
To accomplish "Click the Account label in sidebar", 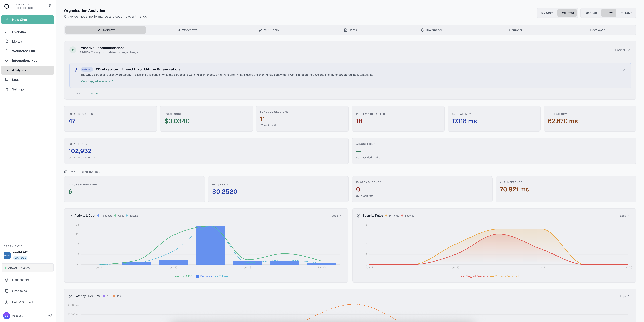I will (17, 316).
